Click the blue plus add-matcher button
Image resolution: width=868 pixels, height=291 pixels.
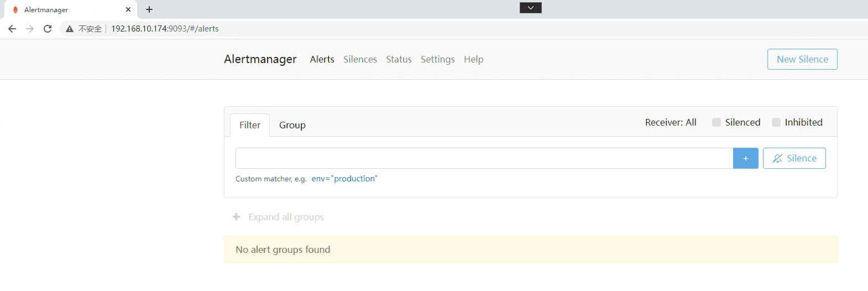[745, 158]
